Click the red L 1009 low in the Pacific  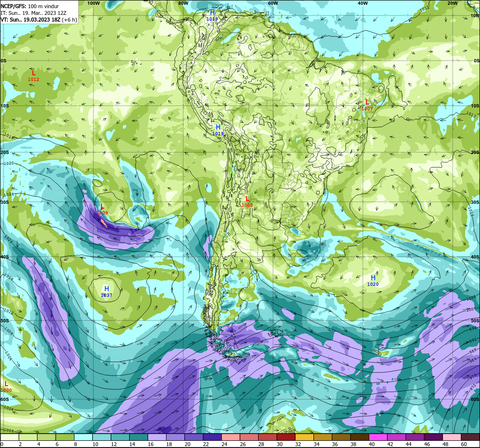(x=102, y=209)
